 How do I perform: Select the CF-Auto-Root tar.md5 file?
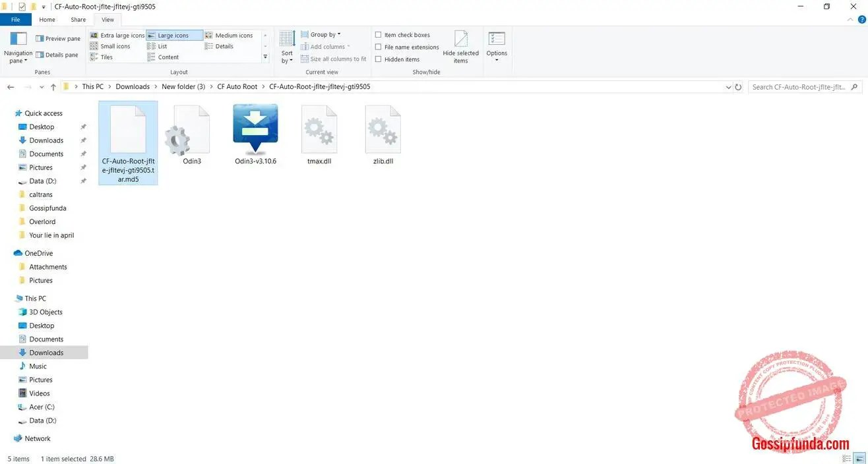point(128,143)
